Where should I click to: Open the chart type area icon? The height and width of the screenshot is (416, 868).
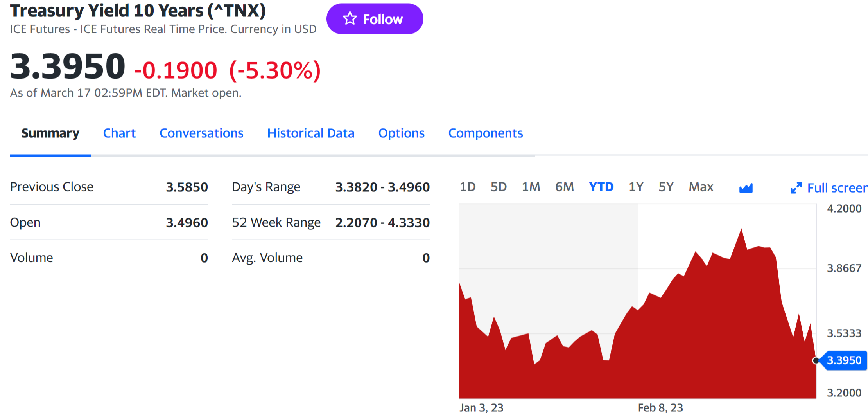pos(746,188)
